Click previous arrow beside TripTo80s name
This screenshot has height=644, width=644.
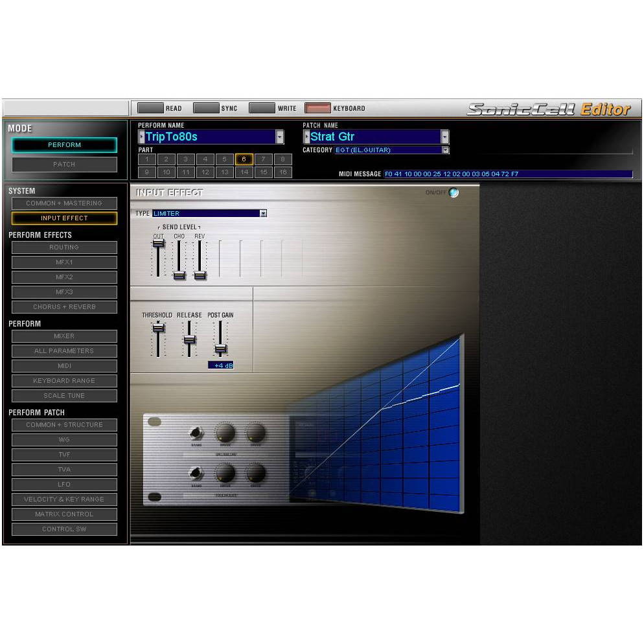[x=142, y=137]
